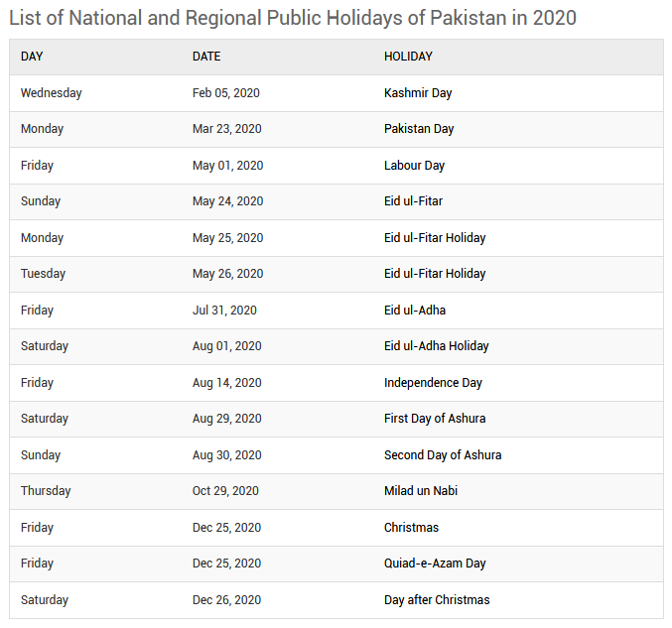Click the HOLIDAY column header

[x=408, y=57]
